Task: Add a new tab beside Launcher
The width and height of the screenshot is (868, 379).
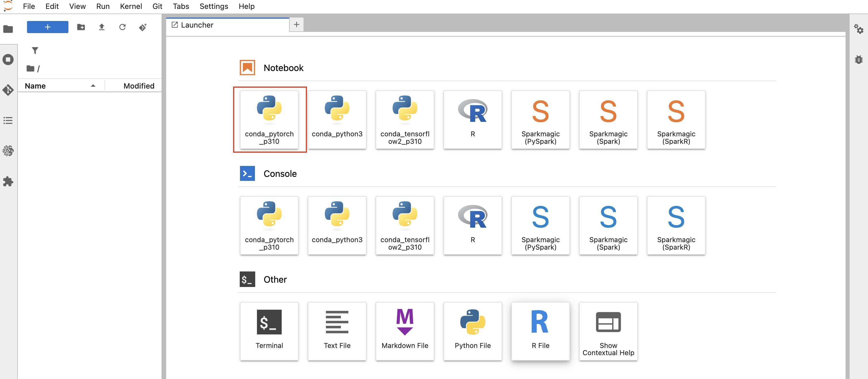Action: [297, 25]
